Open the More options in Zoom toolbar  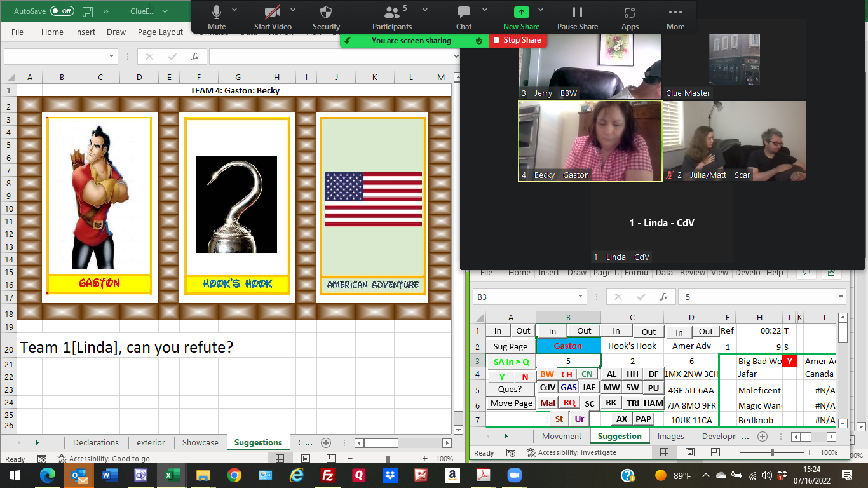tap(675, 17)
